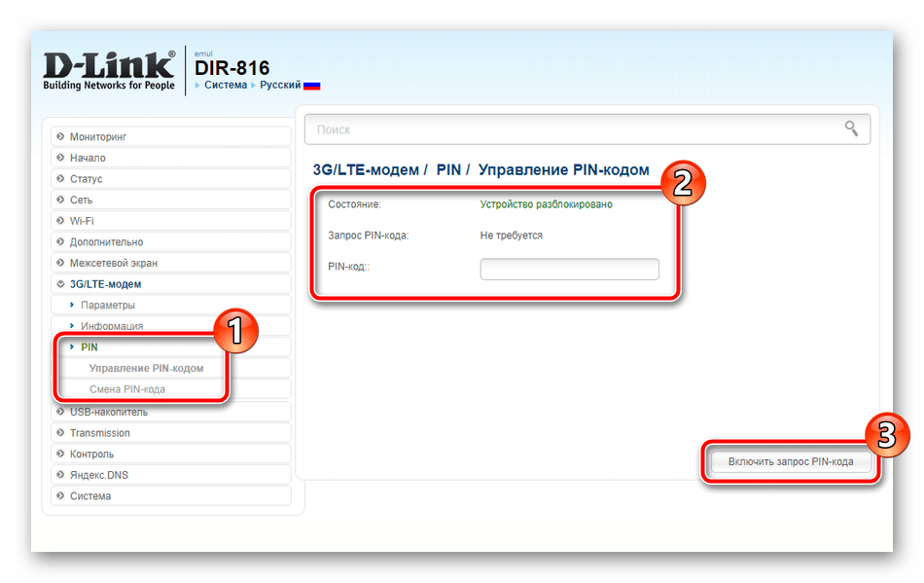Click the Состояние label

click(x=354, y=204)
